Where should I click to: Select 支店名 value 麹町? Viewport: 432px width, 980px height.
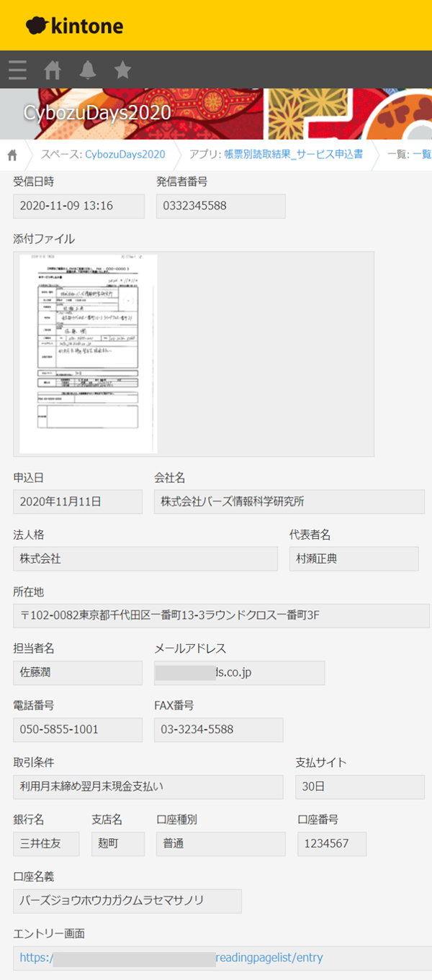click(x=118, y=844)
